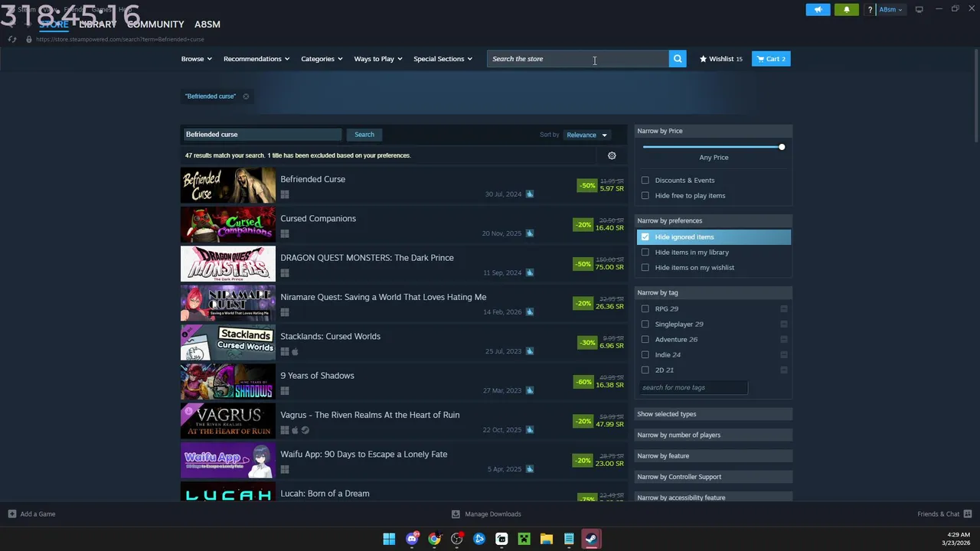Image resolution: width=980 pixels, height=551 pixels.
Task: Click the store search magnifier button
Action: [678, 59]
